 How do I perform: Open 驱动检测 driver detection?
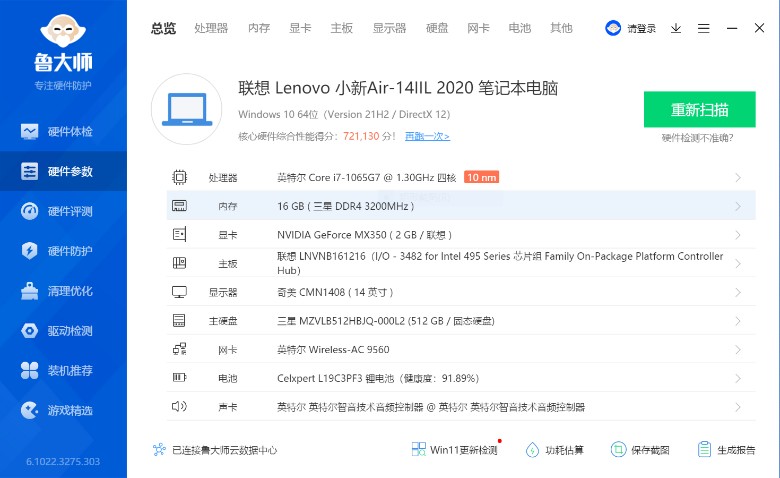[63, 331]
